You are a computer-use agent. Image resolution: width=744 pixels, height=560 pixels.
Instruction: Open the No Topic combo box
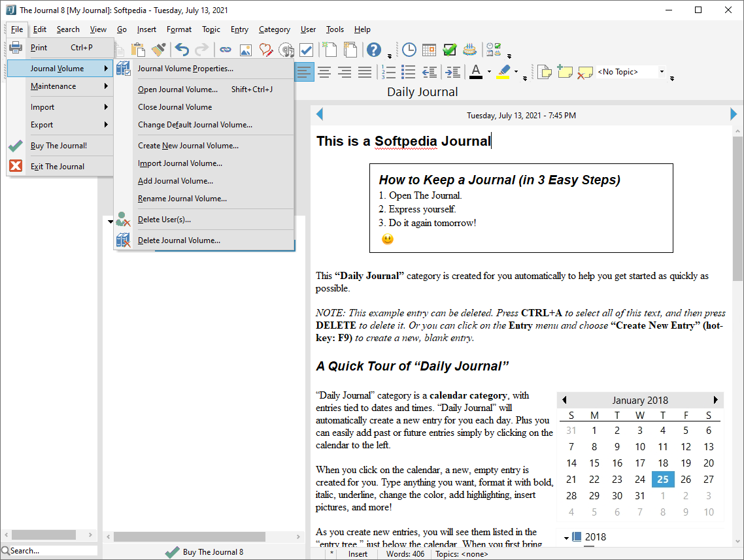(x=631, y=72)
